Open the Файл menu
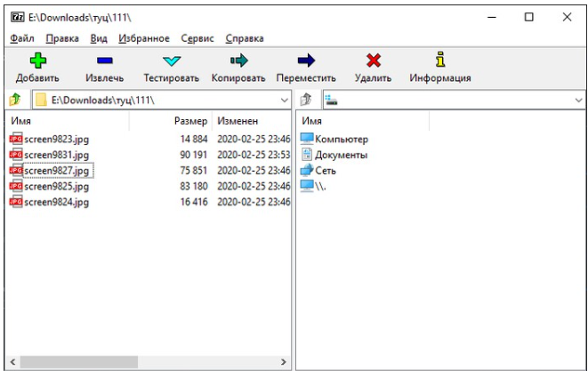This screenshot has width=588, height=371. click(22, 38)
